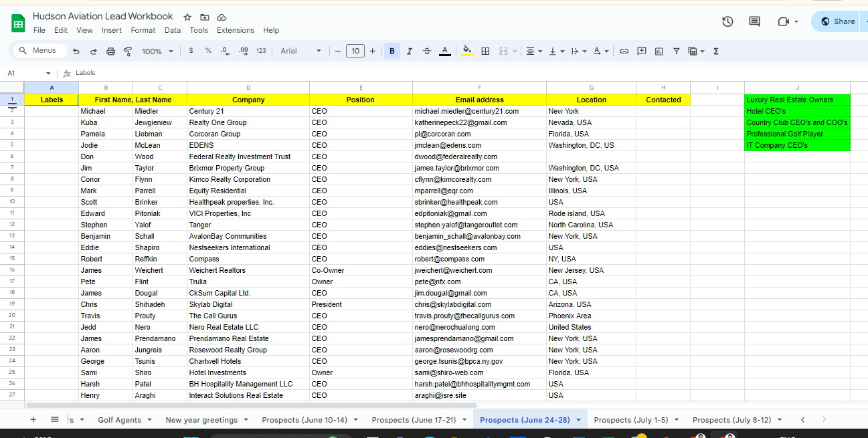Toggle bold formatting

point(392,51)
